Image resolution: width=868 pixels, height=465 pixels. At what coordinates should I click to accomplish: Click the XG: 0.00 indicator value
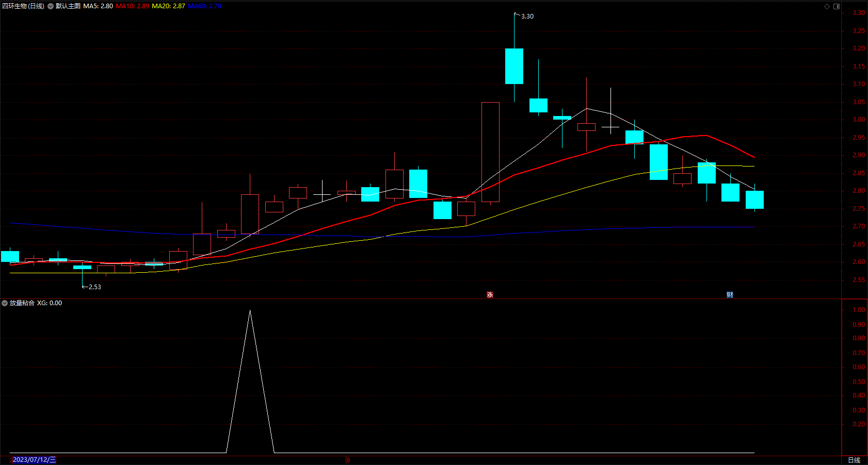pos(50,303)
